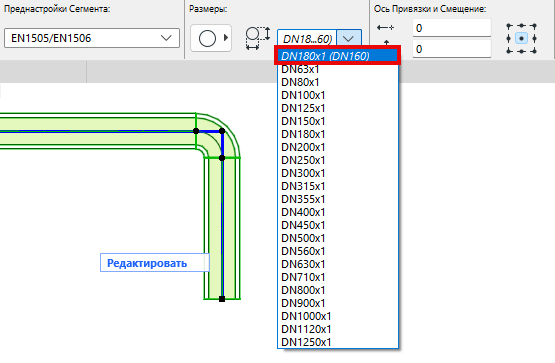Pick DN300x1 in the list
555x363 pixels.
coord(338,173)
